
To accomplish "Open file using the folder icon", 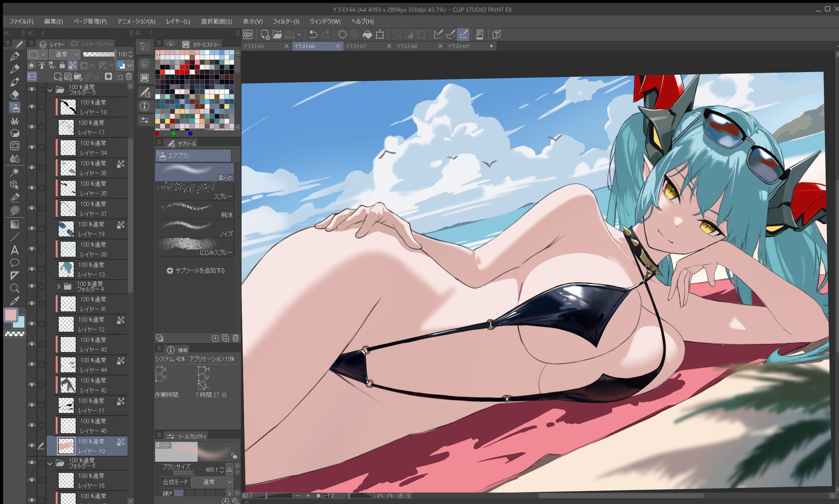I will click(277, 34).
